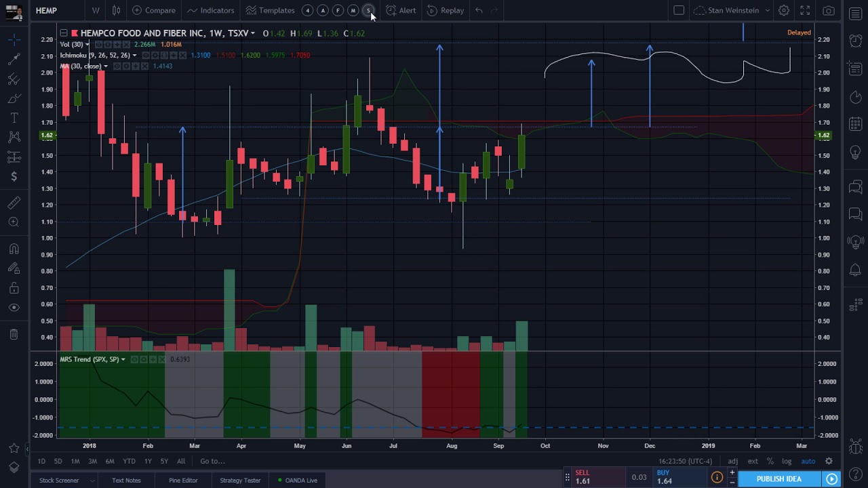Open the Text Notes tab
The height and width of the screenshot is (488, 868).
coord(126,481)
